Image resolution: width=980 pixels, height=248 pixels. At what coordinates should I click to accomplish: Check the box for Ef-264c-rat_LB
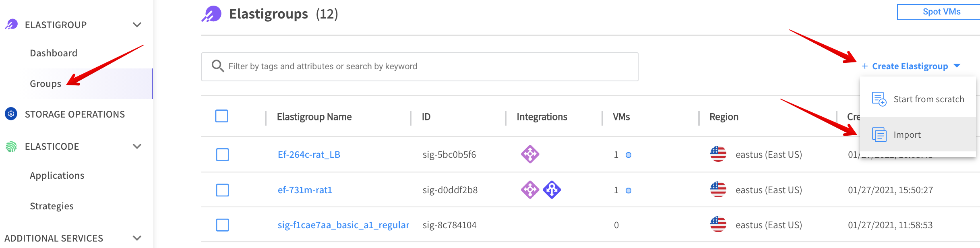(x=222, y=155)
